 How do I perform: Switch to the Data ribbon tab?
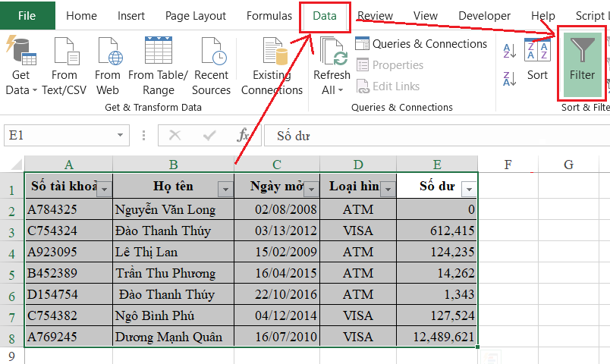coord(325,16)
